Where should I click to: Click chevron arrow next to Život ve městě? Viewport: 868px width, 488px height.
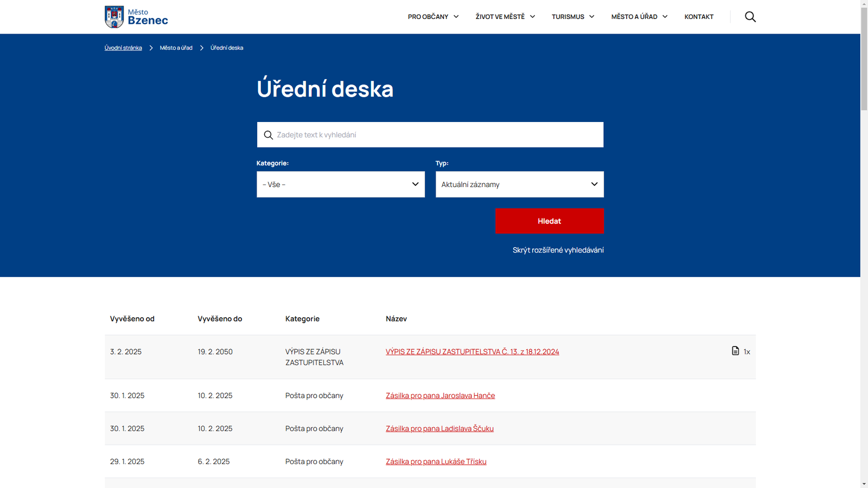[533, 17]
